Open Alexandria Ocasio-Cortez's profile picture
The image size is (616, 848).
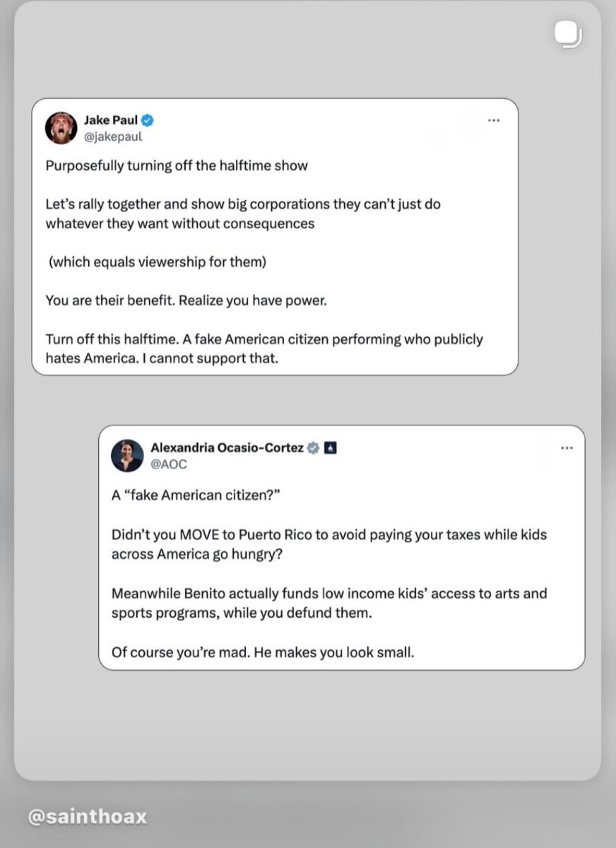tap(127, 455)
